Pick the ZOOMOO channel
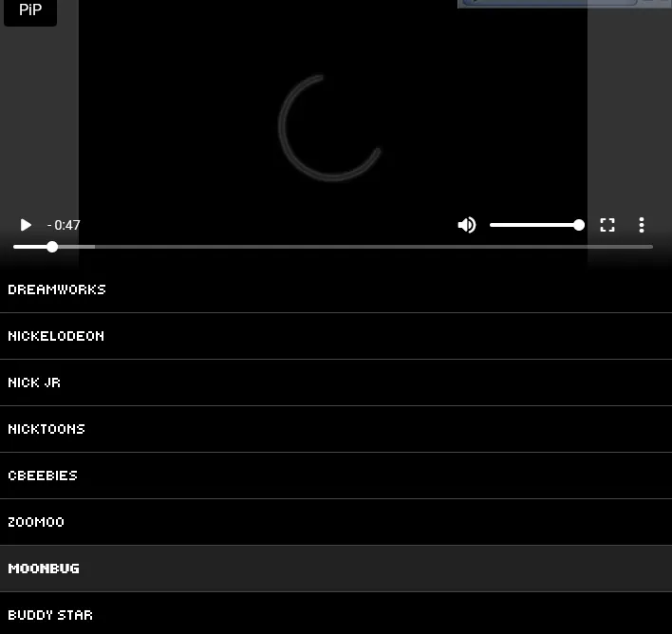Image resolution: width=672 pixels, height=634 pixels. (336, 522)
